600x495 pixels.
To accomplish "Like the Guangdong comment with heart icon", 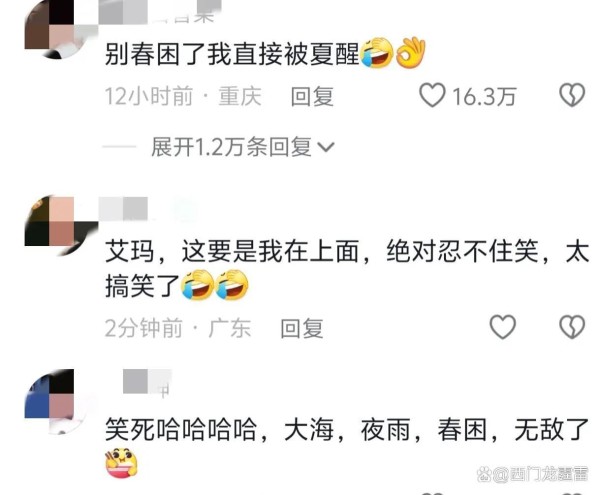I will click(503, 327).
